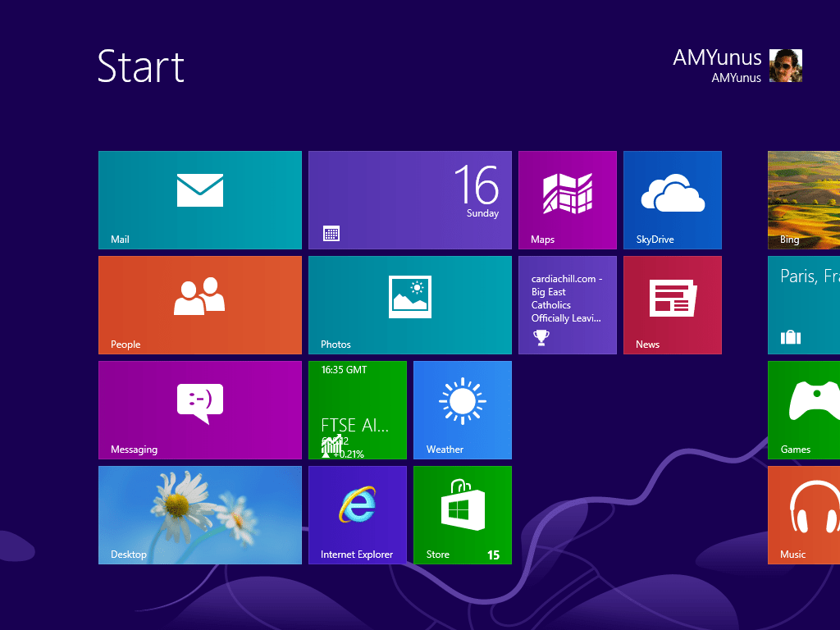Screen dimensions: 840x630
Task: Open the Mail app tile
Action: [199, 199]
